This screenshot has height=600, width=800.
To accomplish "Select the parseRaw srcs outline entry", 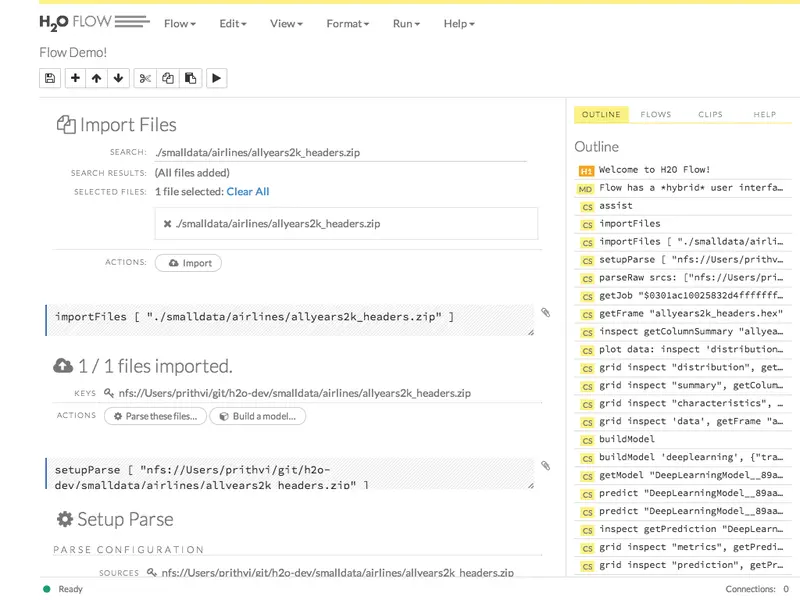I will pos(685,278).
